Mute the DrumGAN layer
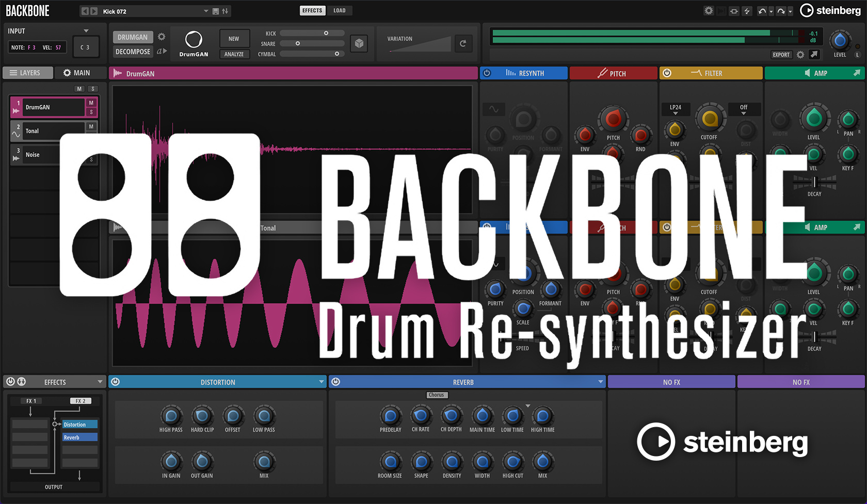This screenshot has width=867, height=504. point(91,103)
